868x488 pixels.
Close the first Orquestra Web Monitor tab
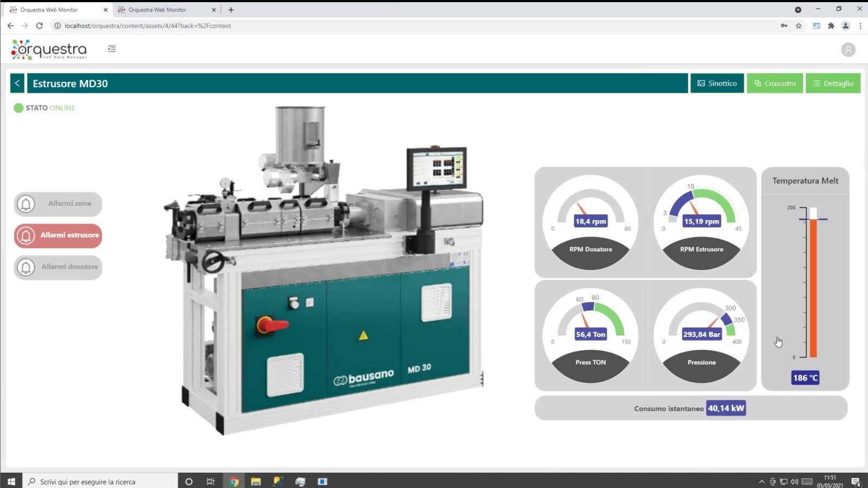[105, 10]
